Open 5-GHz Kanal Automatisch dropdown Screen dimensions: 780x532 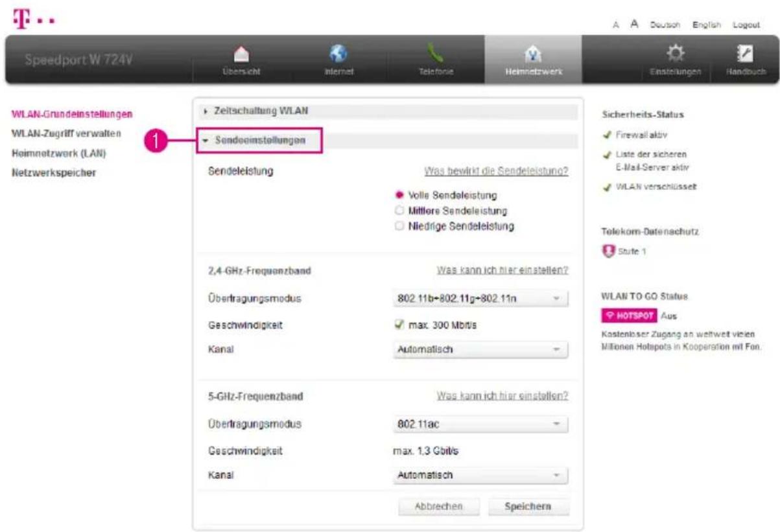tap(480, 475)
